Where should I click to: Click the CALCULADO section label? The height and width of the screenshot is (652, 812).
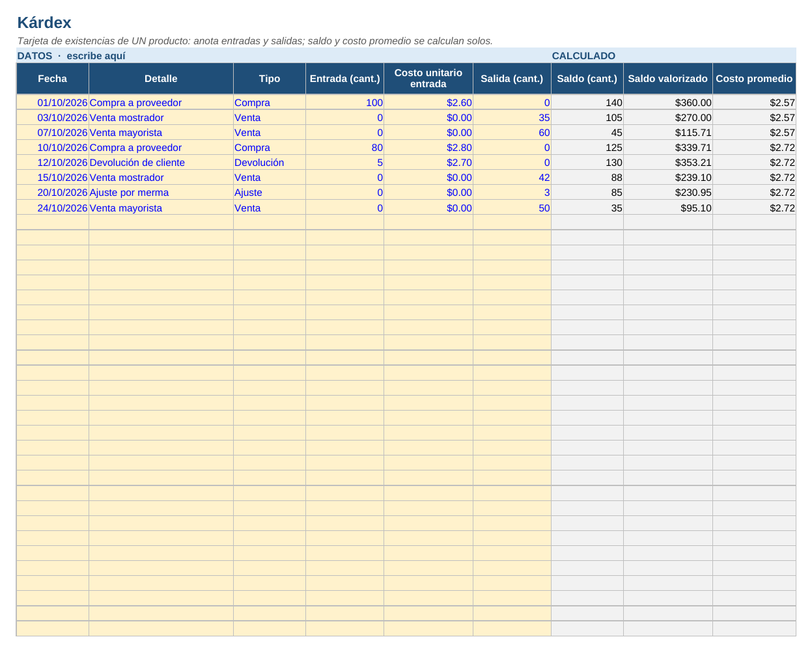583,56
